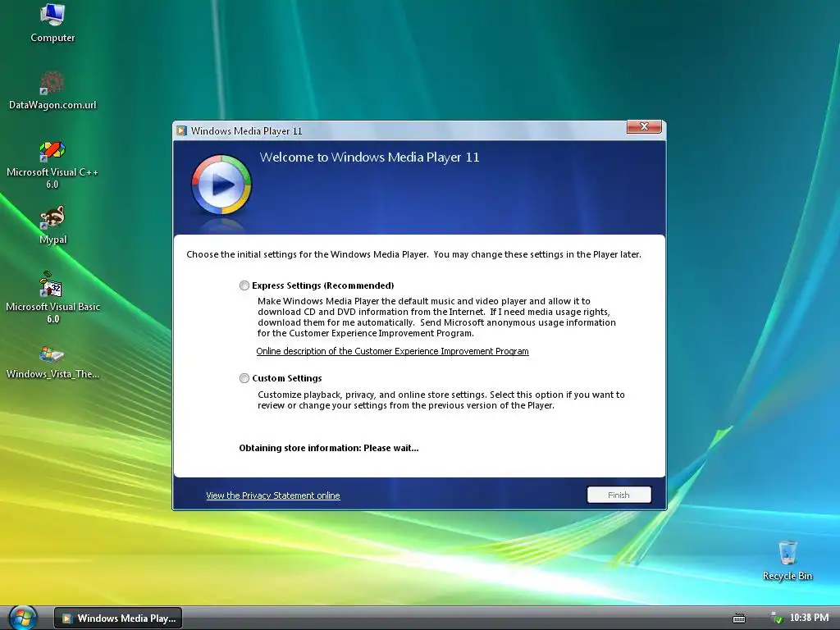Click the Finish button

pyautogui.click(x=619, y=495)
